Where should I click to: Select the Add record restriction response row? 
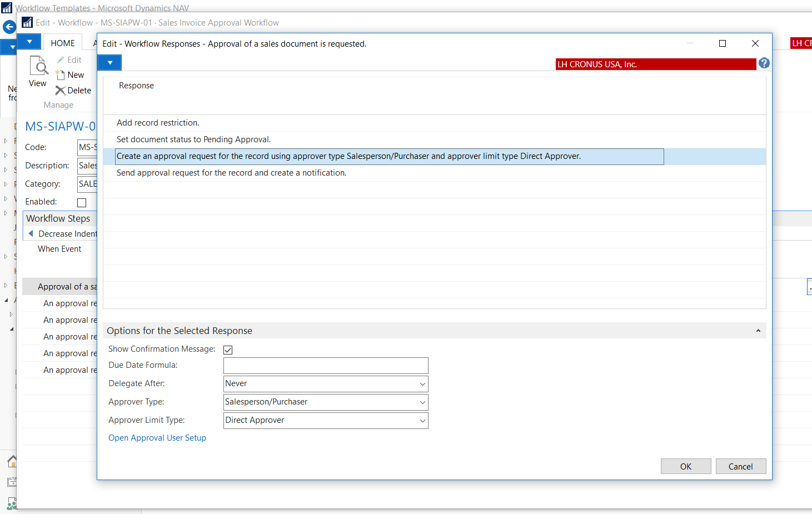pyautogui.click(x=158, y=123)
